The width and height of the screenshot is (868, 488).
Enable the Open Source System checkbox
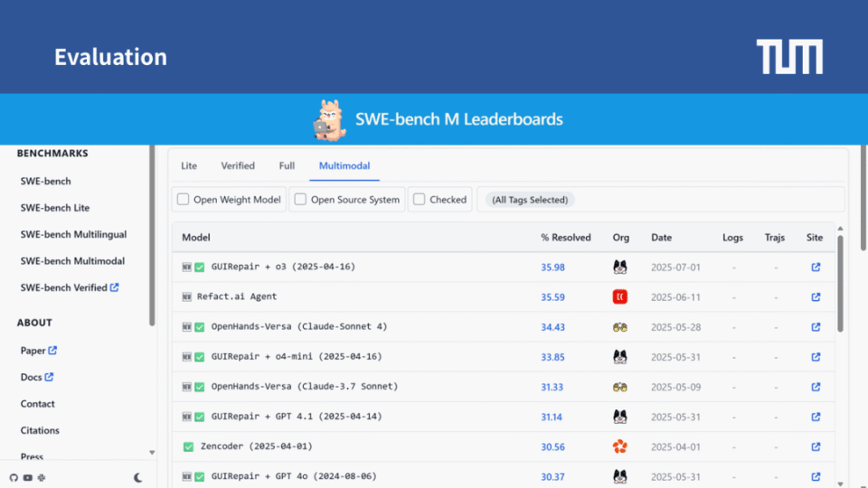(300, 199)
